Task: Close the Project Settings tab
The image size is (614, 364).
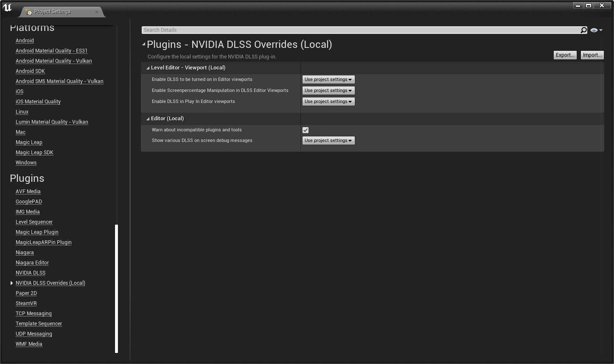Action: [97, 11]
